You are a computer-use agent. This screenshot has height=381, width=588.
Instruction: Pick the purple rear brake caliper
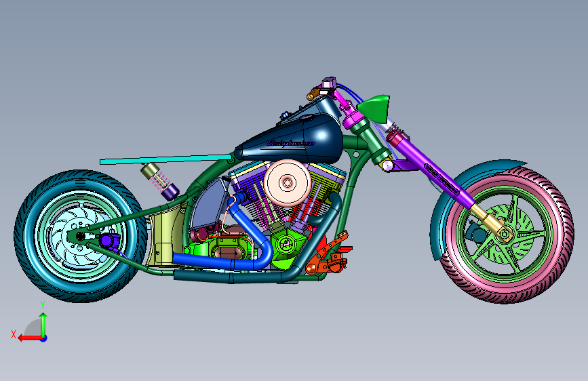pyautogui.click(x=110, y=241)
